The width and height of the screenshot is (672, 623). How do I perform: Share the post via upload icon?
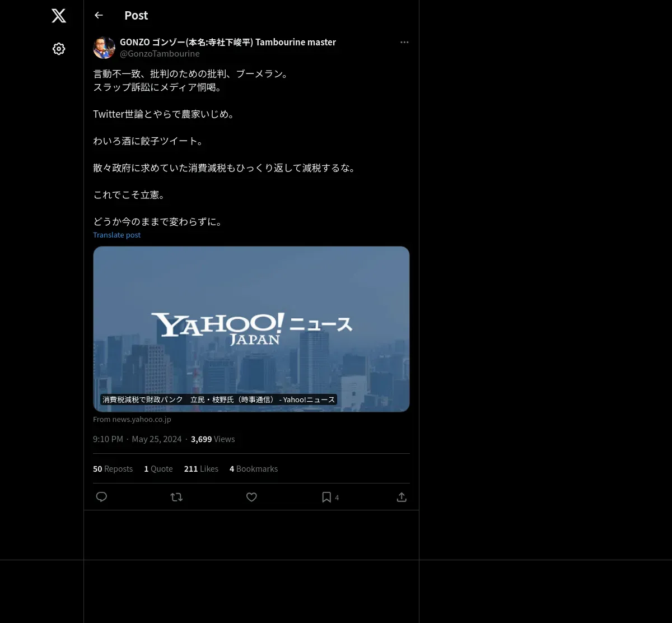point(402,497)
